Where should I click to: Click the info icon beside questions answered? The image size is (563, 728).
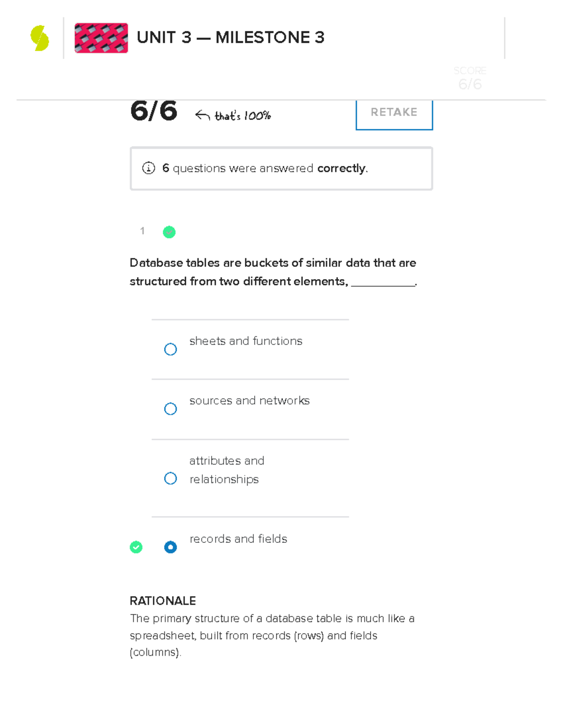tap(148, 168)
